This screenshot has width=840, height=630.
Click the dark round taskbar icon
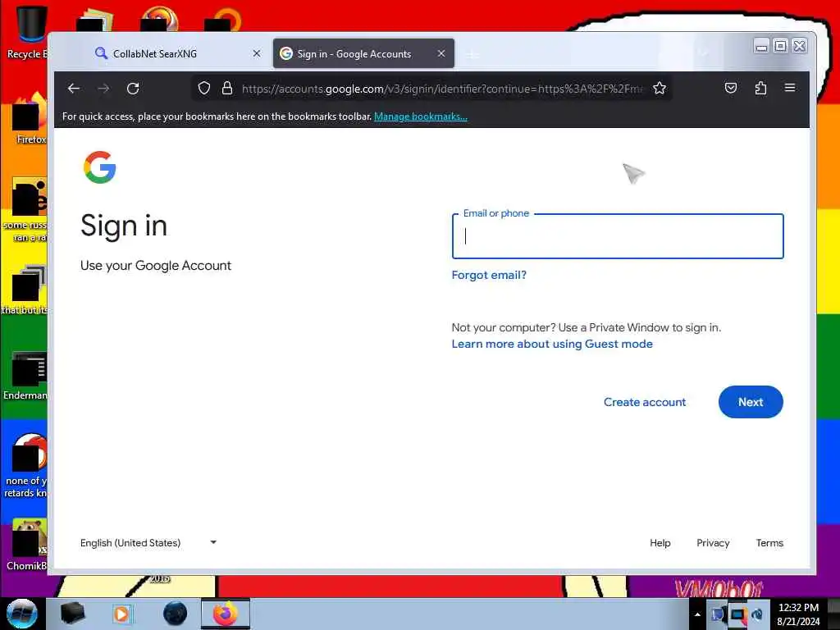point(176,614)
